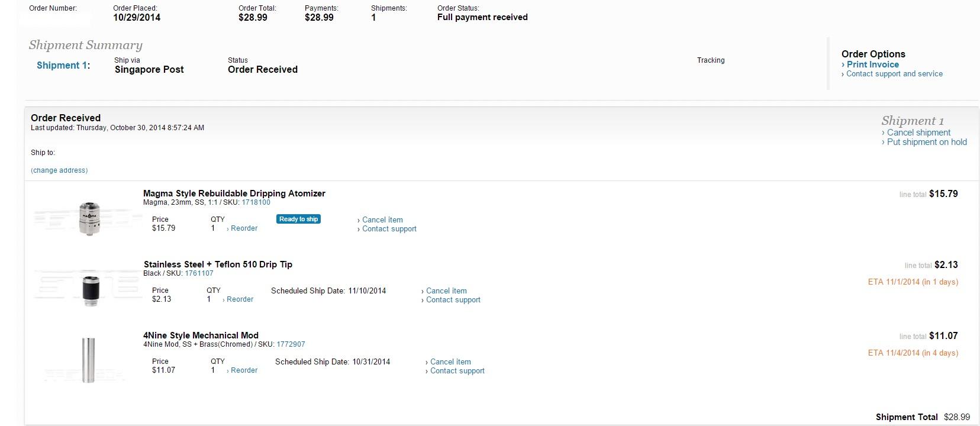The width and height of the screenshot is (980, 426).
Task: Cancel shipment 1
Action: (918, 133)
